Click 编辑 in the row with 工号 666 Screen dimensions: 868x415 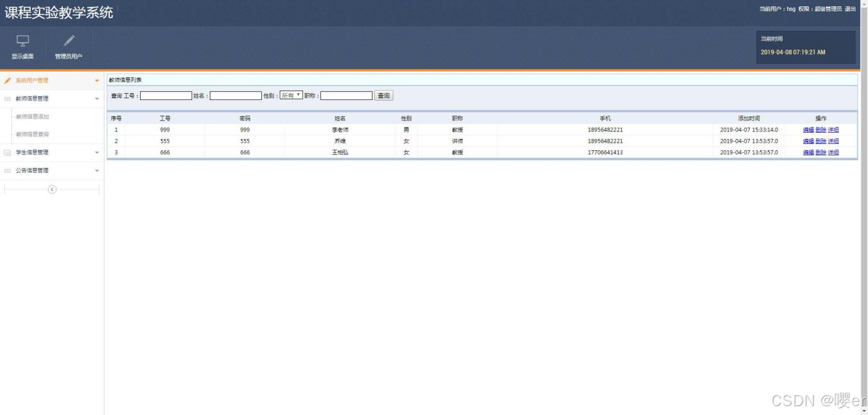pos(808,153)
